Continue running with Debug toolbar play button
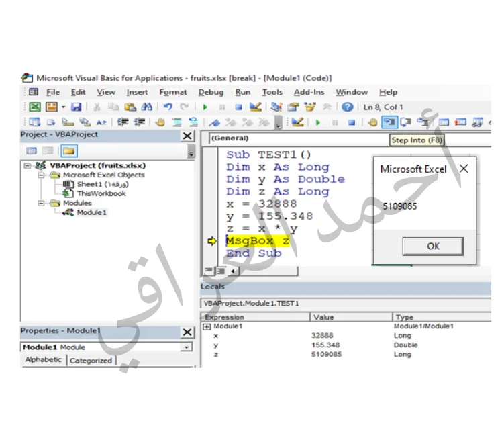Image resolution: width=504 pixels, height=446 pixels. [x=318, y=122]
